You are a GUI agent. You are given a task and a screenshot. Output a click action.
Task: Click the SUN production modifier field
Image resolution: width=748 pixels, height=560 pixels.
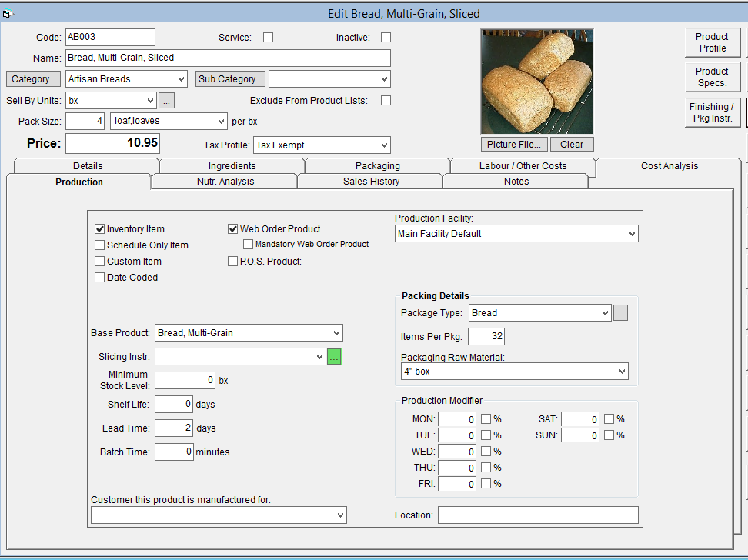580,435
